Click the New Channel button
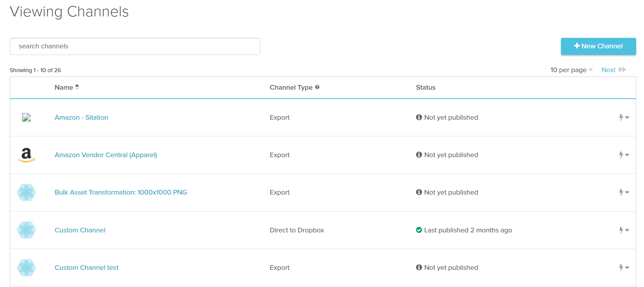The width and height of the screenshot is (644, 287). 598,46
